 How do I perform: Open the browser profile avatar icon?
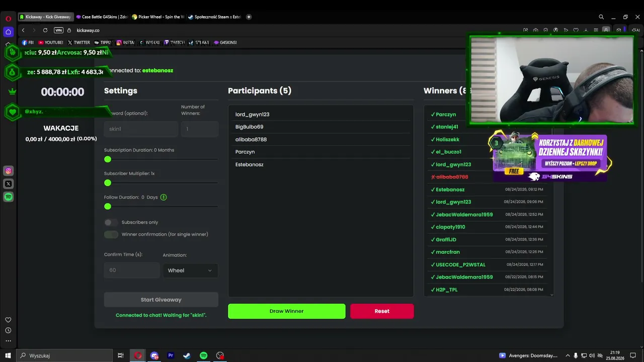[x=607, y=30]
